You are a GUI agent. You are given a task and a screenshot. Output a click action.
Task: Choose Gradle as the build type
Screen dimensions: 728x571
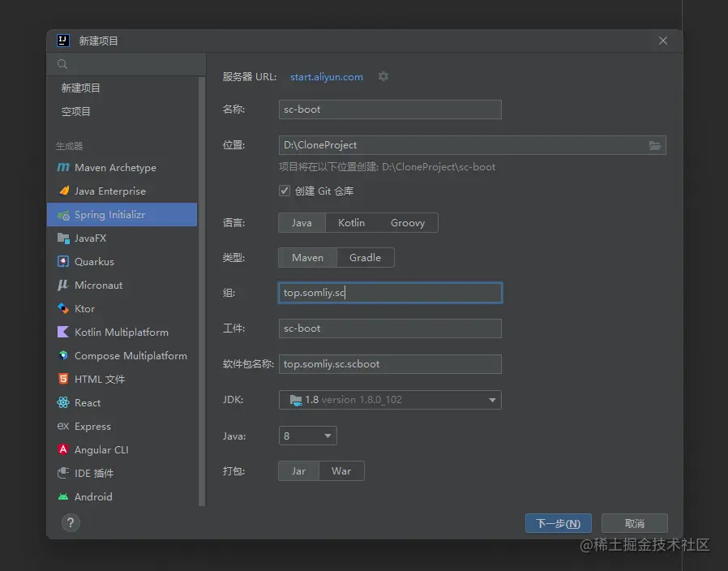point(366,257)
